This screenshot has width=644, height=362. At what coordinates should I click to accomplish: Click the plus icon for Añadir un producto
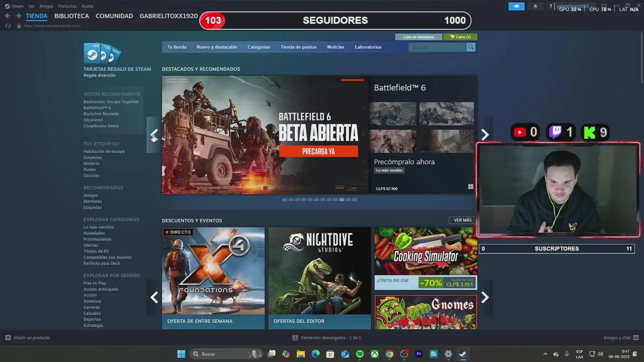pyautogui.click(x=8, y=338)
